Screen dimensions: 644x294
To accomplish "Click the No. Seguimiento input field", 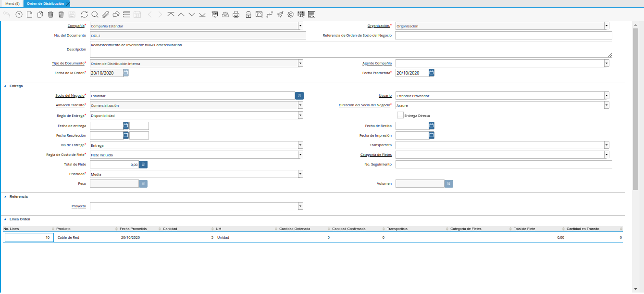I will pyautogui.click(x=503, y=165).
